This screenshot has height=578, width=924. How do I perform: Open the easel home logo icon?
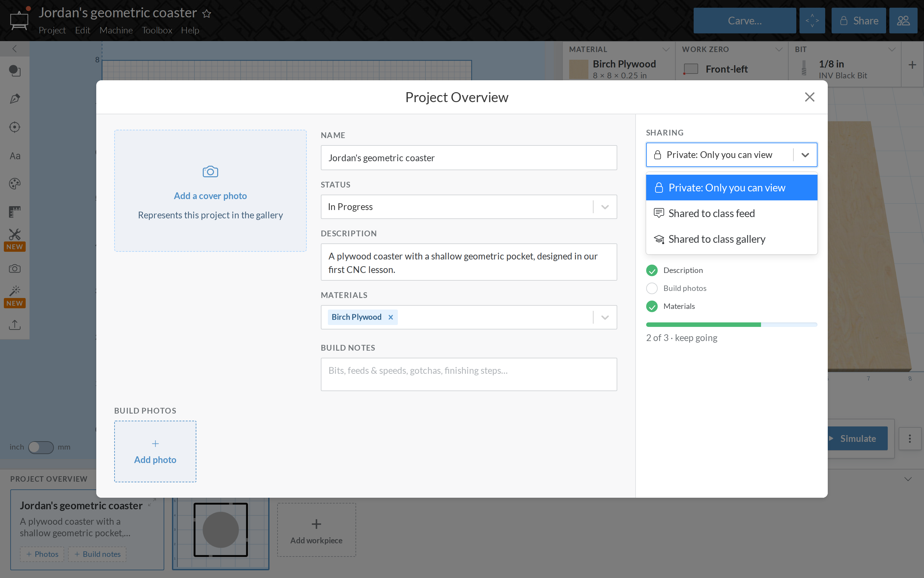click(x=19, y=20)
